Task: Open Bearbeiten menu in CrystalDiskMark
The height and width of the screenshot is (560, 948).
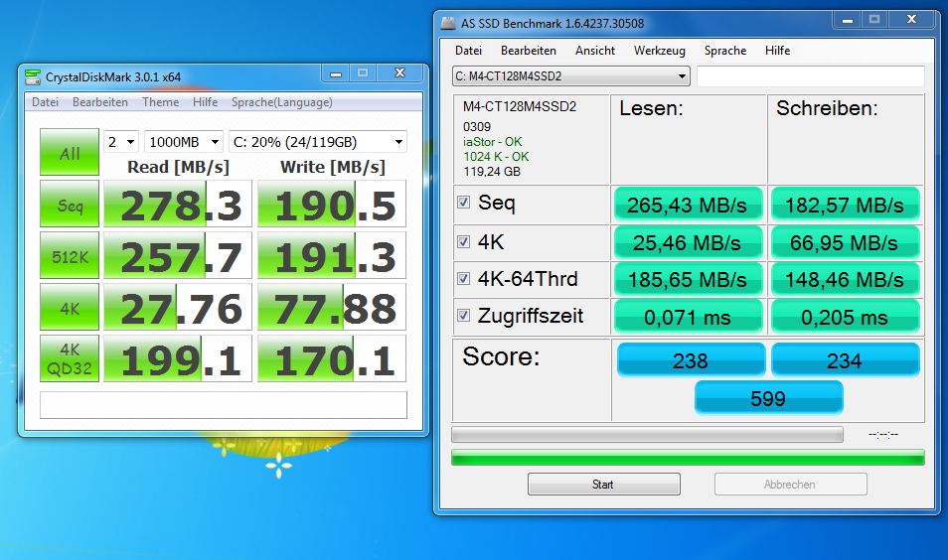Action: tap(100, 102)
